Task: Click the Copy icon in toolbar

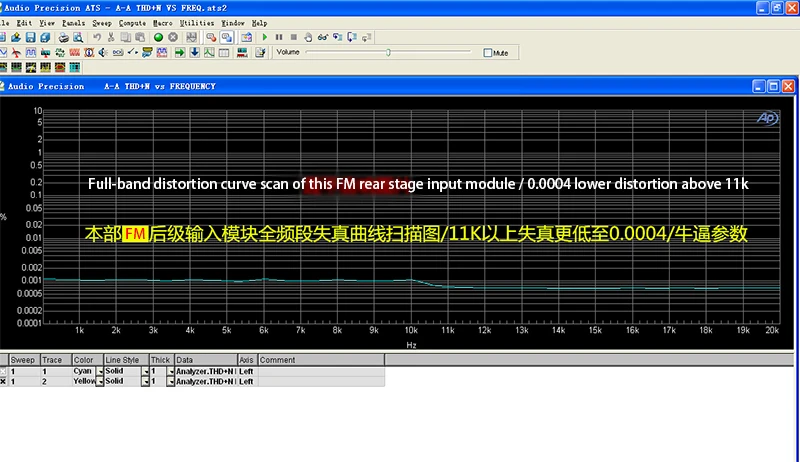Action: click(x=125, y=37)
